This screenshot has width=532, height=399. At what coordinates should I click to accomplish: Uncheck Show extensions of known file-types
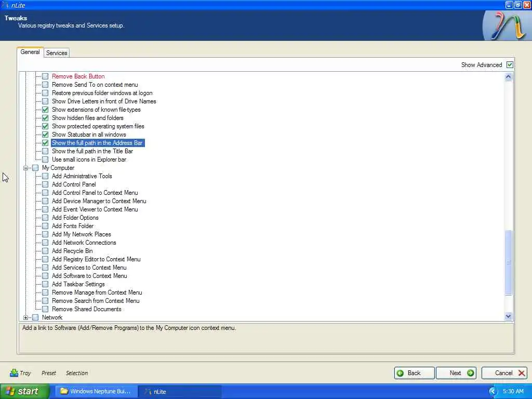pyautogui.click(x=45, y=110)
